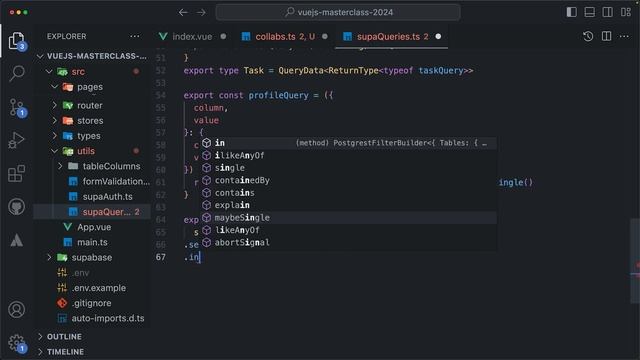This screenshot has width=640, height=360.
Task: Open Explorer views and more actions ellipsis
Action: tap(135, 36)
